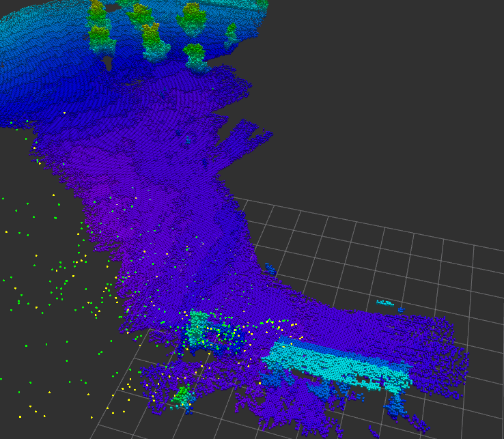Click the purple ground path in the center
This screenshot has width=504, height=439.
[171, 205]
